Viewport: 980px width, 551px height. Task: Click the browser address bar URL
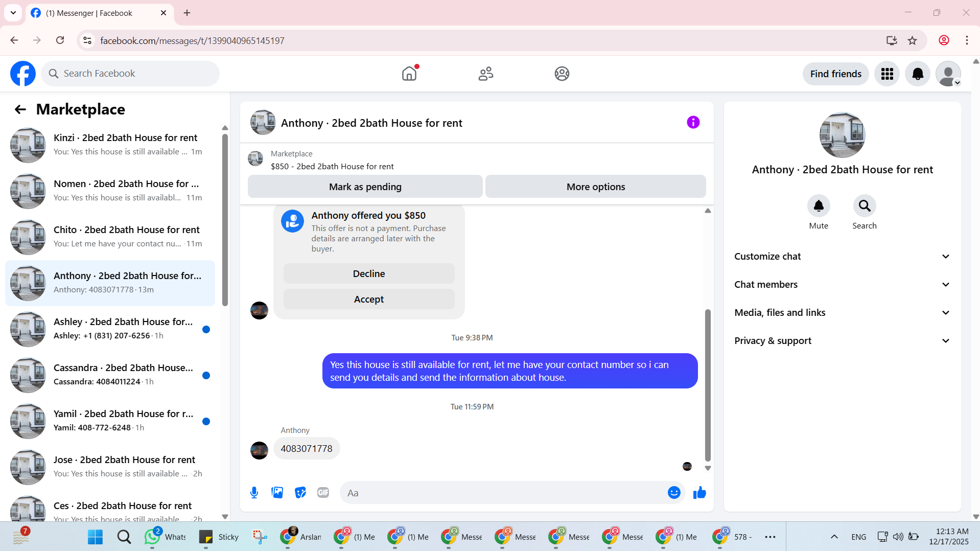click(x=192, y=40)
